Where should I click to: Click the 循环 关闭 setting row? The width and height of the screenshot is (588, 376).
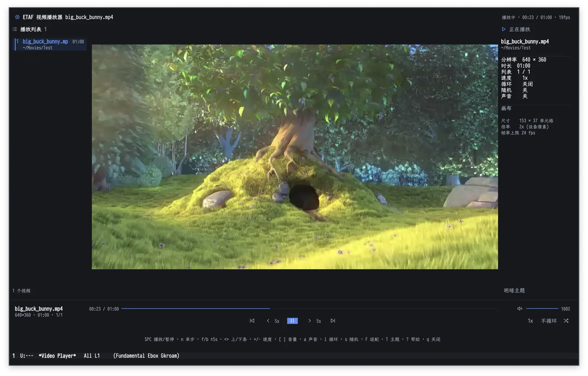coord(517,84)
